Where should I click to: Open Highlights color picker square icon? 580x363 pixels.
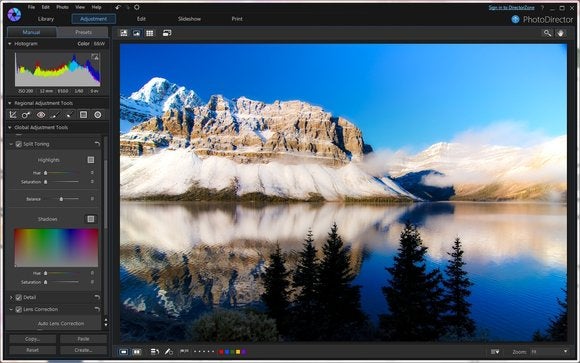91,159
